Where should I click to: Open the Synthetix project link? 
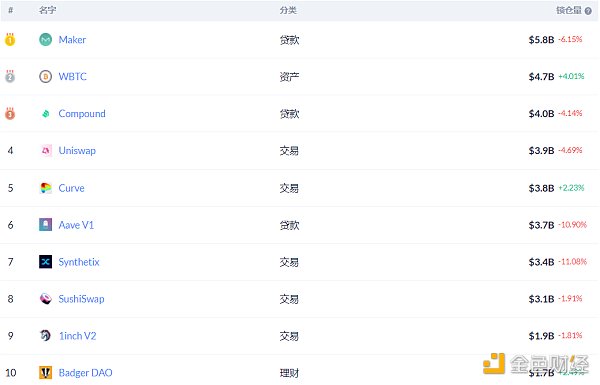79,262
